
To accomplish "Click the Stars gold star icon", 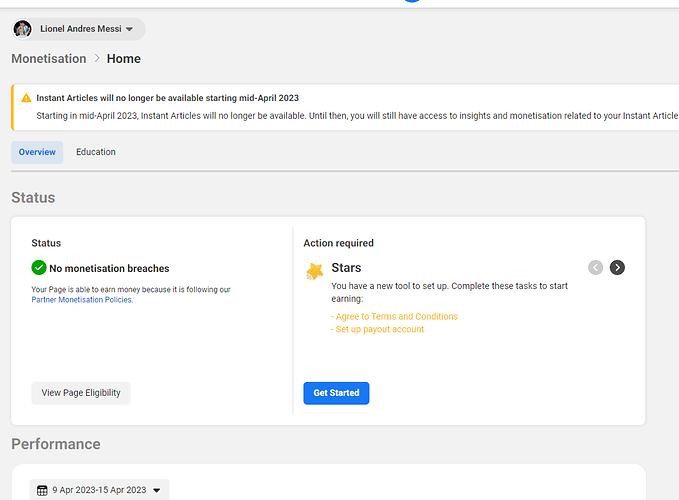I will coord(315,271).
